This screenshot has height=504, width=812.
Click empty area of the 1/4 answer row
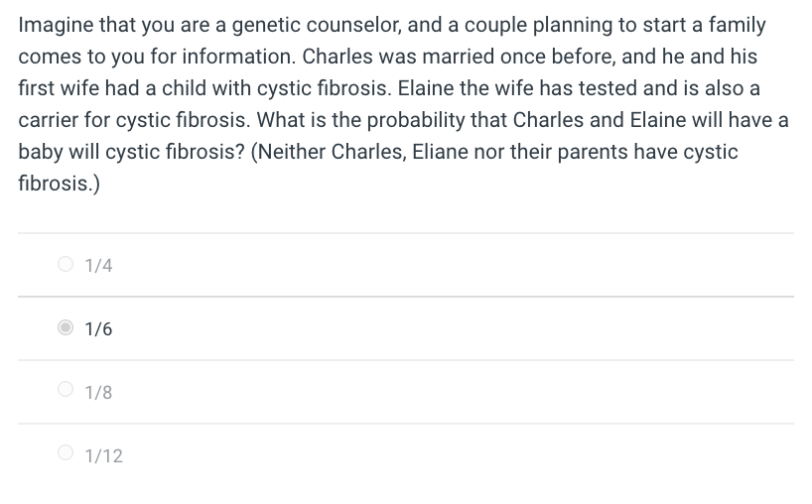click(447, 266)
